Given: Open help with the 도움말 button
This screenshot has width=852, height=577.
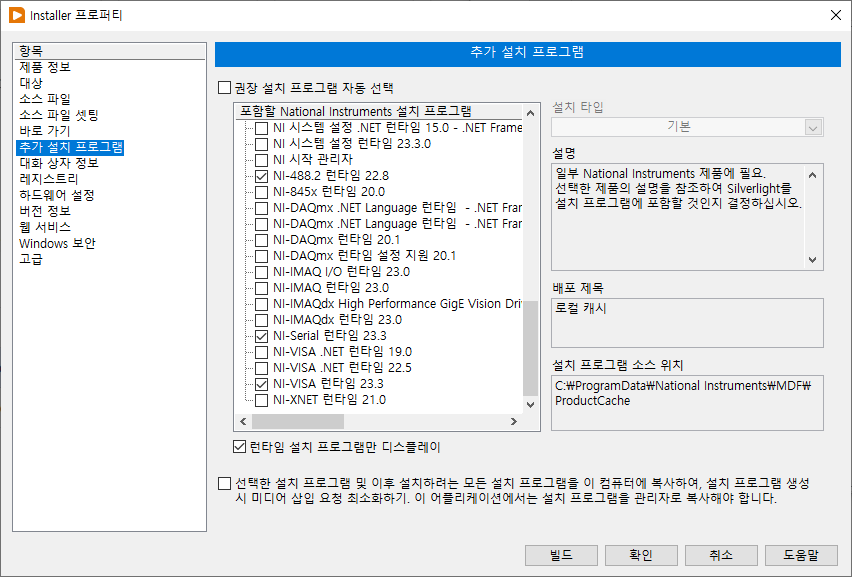Looking at the screenshot, I should [x=801, y=555].
